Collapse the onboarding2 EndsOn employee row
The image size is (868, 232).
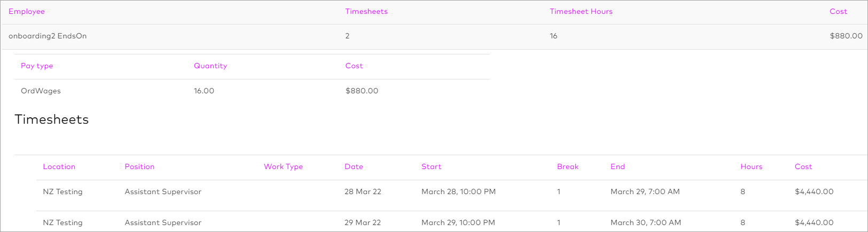(x=48, y=36)
